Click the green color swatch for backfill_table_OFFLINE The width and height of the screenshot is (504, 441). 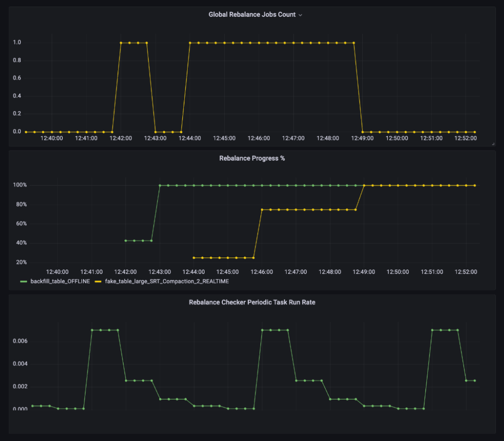24,281
